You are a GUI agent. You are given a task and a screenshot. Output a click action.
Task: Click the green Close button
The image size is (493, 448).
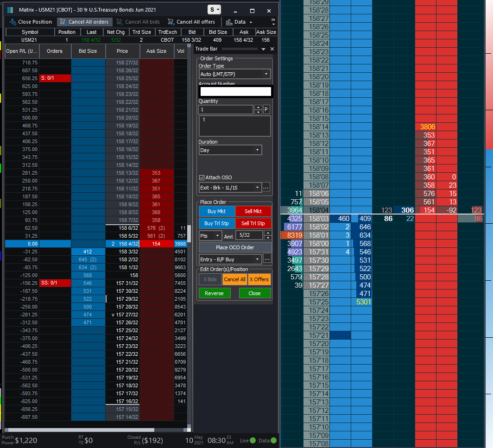click(x=255, y=293)
